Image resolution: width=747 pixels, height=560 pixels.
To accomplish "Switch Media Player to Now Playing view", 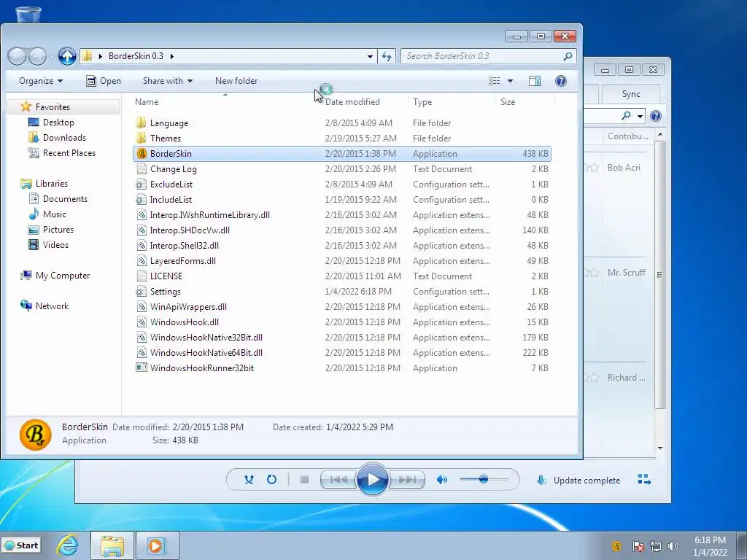I will (644, 480).
